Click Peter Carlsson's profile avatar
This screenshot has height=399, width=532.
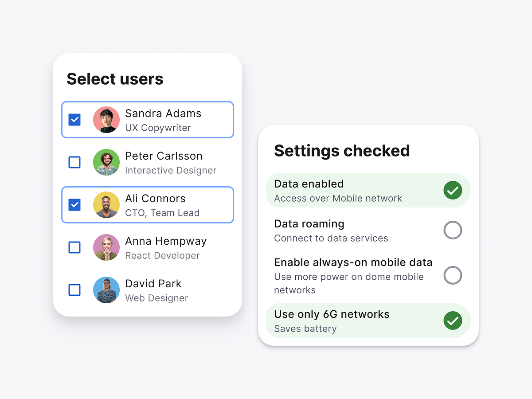(x=106, y=162)
